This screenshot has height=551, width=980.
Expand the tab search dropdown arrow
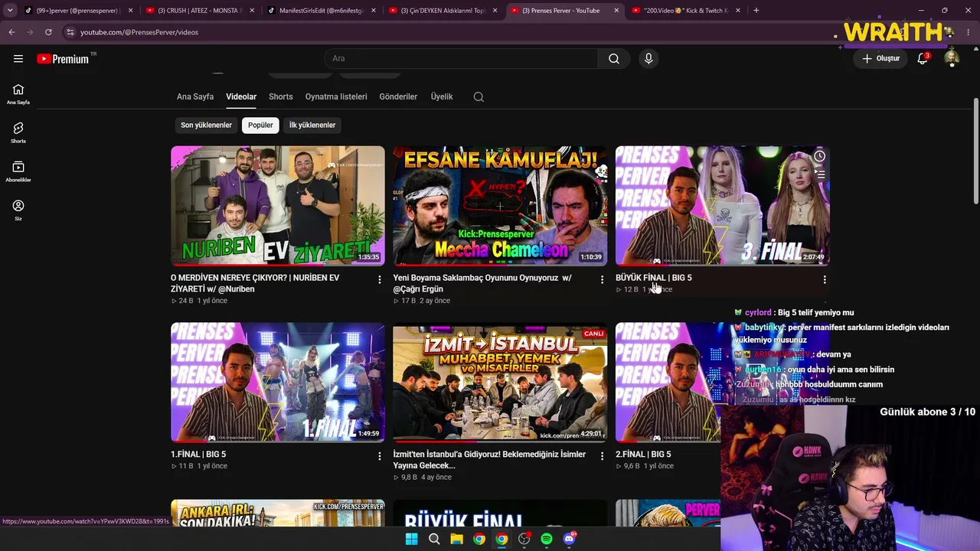pyautogui.click(x=10, y=11)
